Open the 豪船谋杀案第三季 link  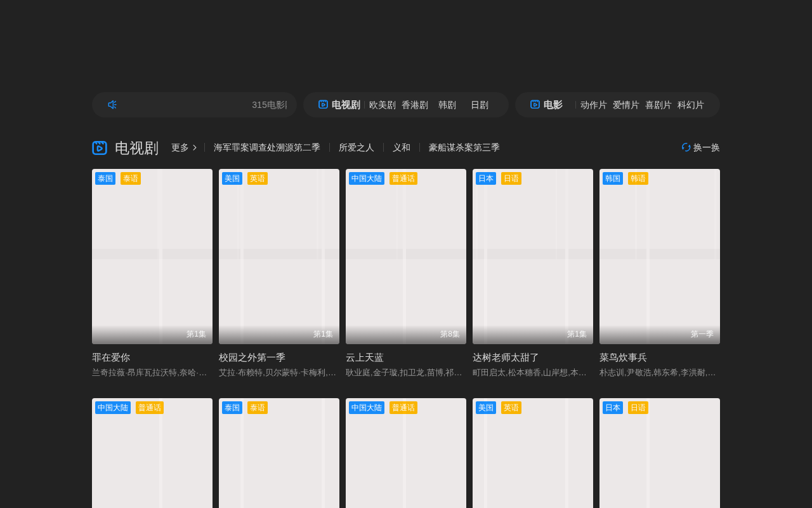coord(464,147)
